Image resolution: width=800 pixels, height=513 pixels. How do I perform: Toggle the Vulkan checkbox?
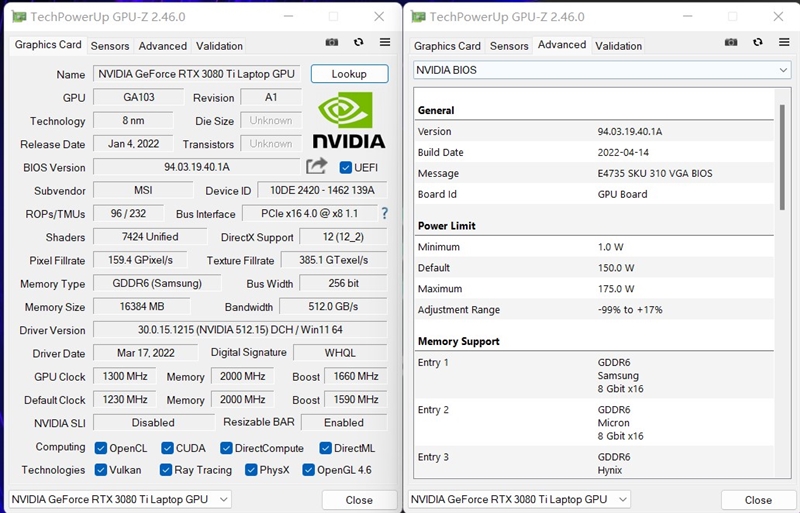tap(101, 470)
